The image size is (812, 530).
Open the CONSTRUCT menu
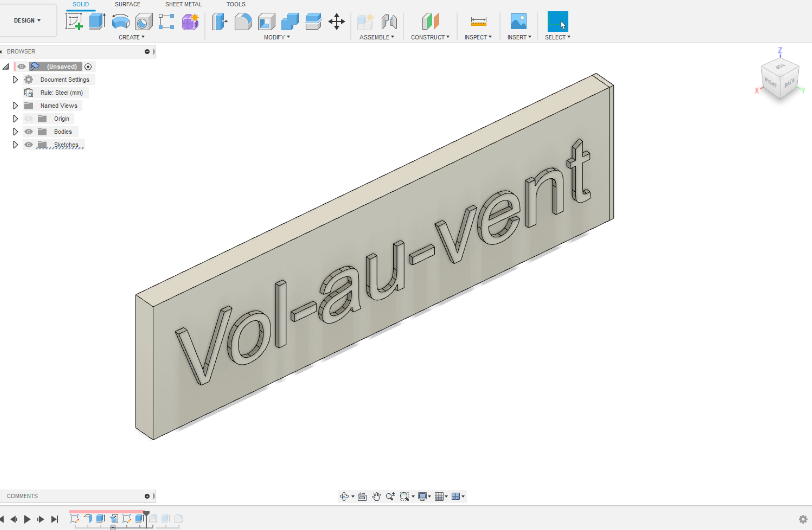430,37
